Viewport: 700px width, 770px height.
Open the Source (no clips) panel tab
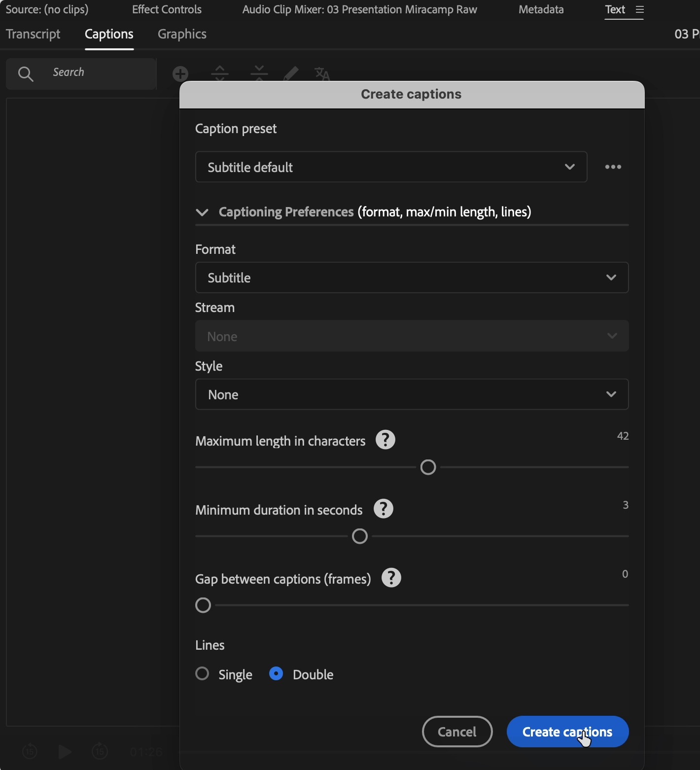click(47, 9)
